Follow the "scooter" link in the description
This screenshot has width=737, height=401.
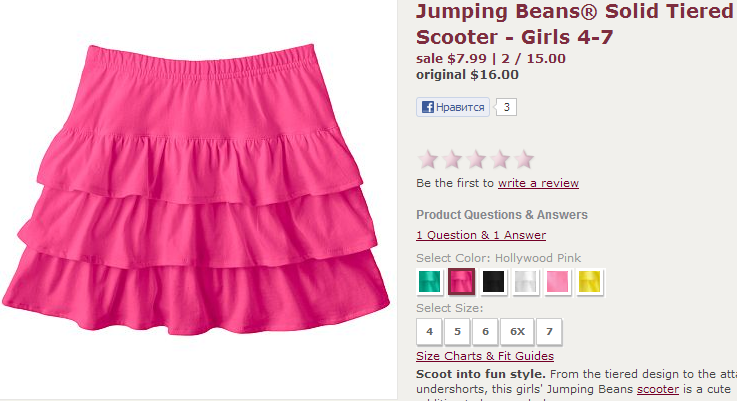point(658,389)
